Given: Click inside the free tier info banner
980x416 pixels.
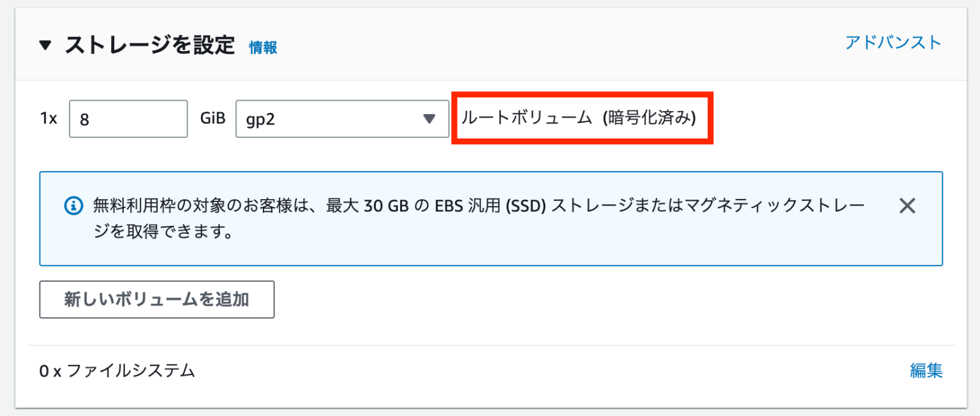Looking at the screenshot, I should click(447, 218).
